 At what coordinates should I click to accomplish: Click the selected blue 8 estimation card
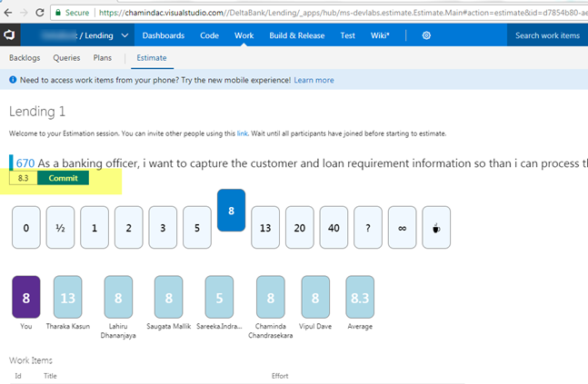pyautogui.click(x=232, y=211)
